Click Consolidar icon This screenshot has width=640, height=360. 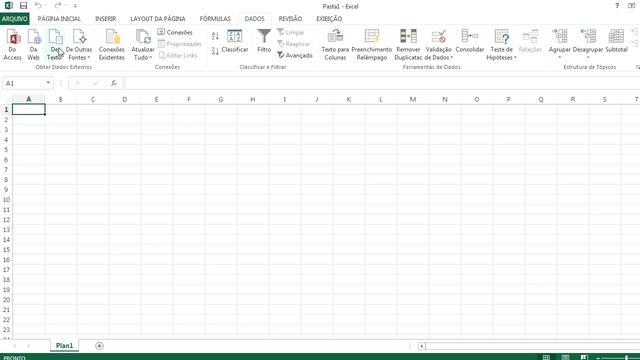point(470,41)
